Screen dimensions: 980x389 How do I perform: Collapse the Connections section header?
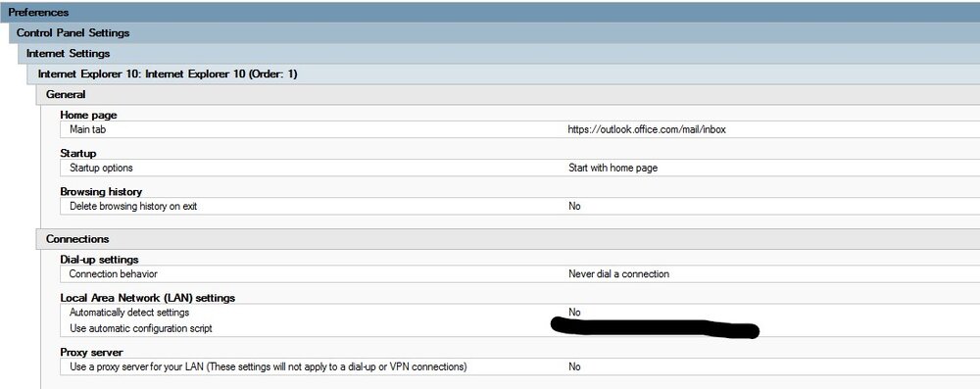pyautogui.click(x=508, y=239)
